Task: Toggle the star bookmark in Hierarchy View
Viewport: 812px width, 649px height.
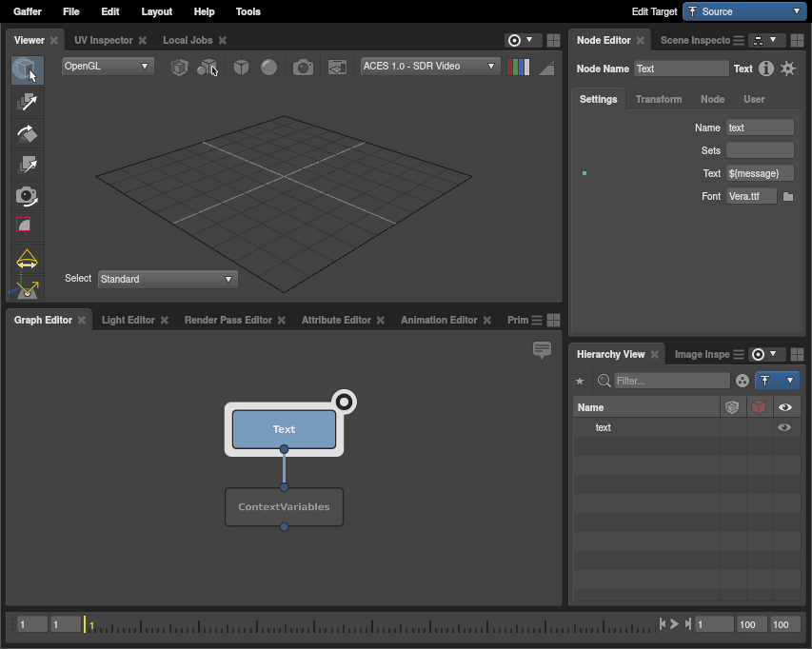Action: (x=581, y=382)
